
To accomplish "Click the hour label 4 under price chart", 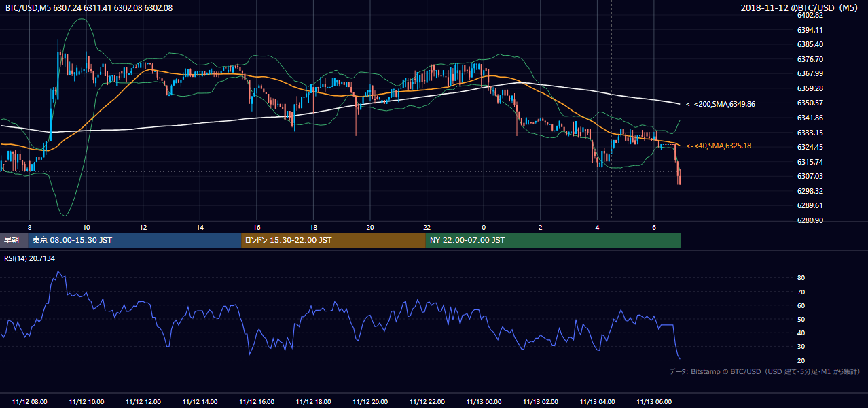I will [597, 227].
